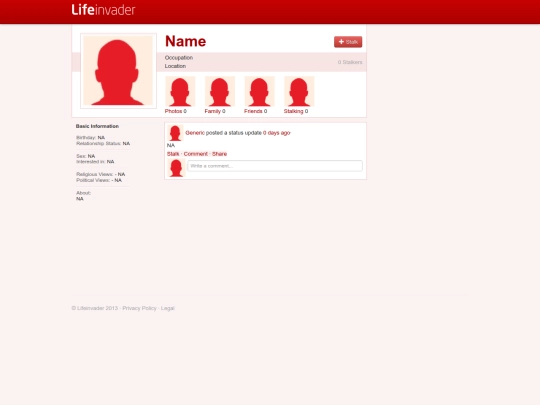Open the Stalking thumbnail avatar
540x405 pixels.
tap(299, 91)
